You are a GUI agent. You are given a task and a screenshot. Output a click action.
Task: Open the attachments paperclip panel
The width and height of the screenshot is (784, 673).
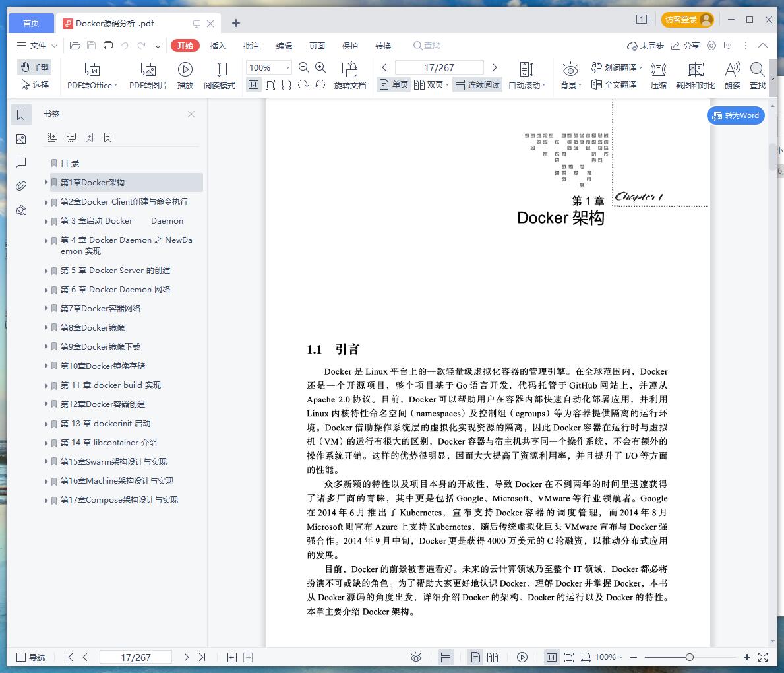pyautogui.click(x=21, y=186)
